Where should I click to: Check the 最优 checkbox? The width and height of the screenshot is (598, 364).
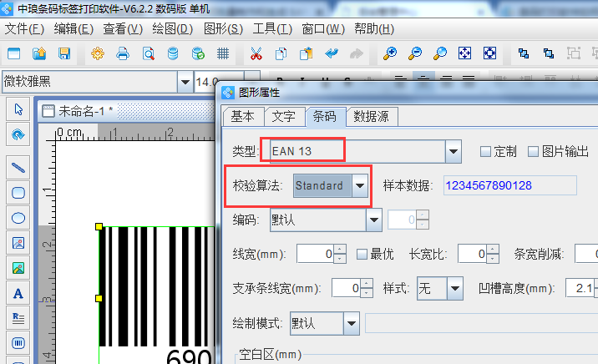click(x=362, y=254)
